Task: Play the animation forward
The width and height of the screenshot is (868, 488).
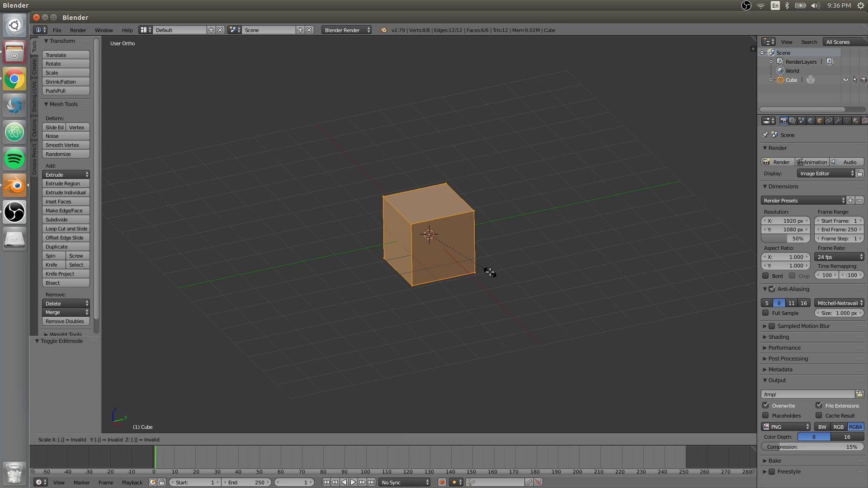Action: click(353, 482)
